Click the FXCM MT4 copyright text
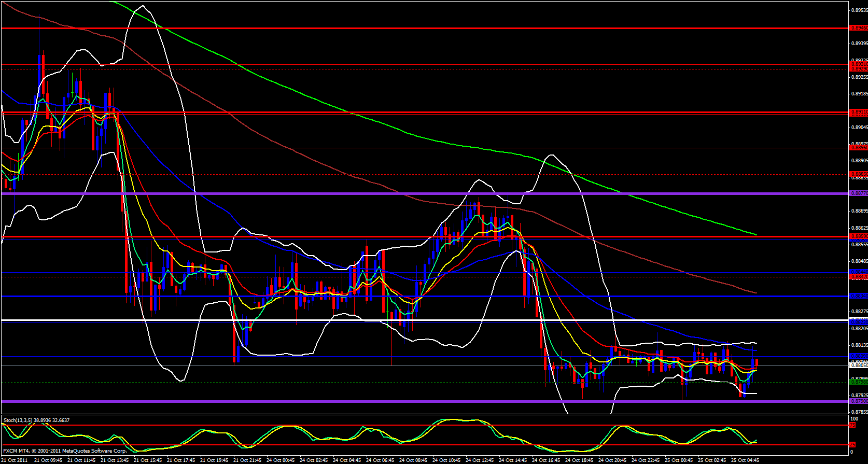The height and width of the screenshot is (464, 868). (x=65, y=451)
